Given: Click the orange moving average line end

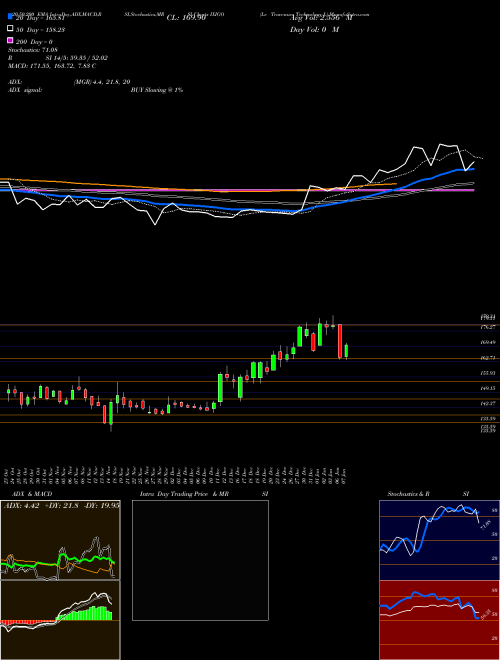Looking at the screenshot, I should (x=395, y=184).
